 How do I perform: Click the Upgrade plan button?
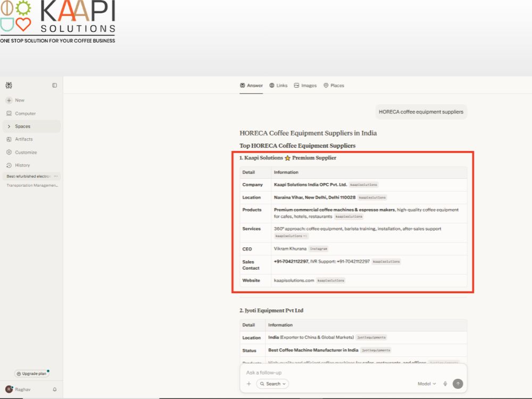click(31, 373)
